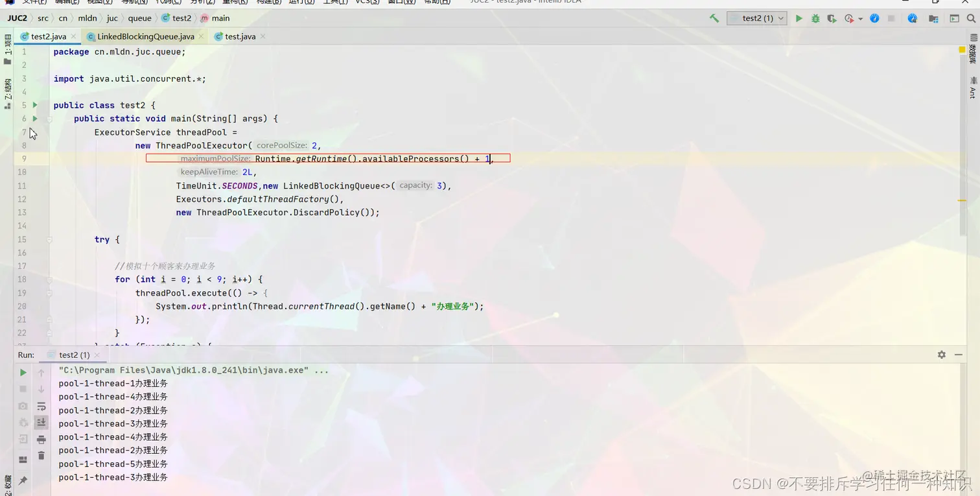Toggle soft-wrap in the Run console
980x496 pixels.
point(41,406)
